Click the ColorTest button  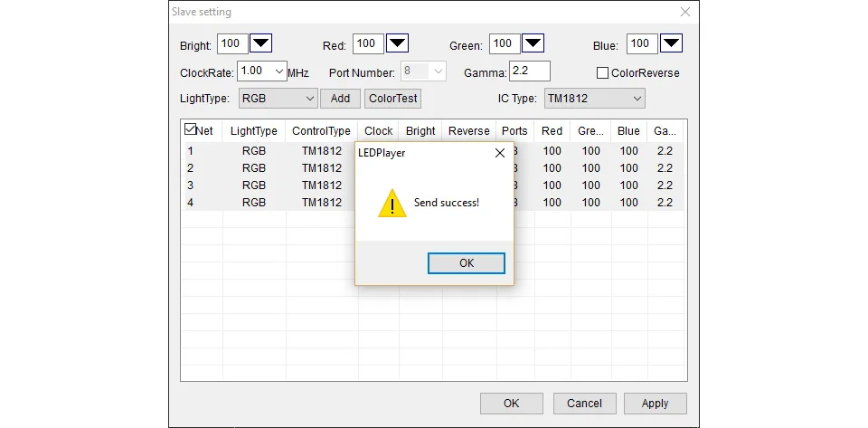(x=393, y=99)
